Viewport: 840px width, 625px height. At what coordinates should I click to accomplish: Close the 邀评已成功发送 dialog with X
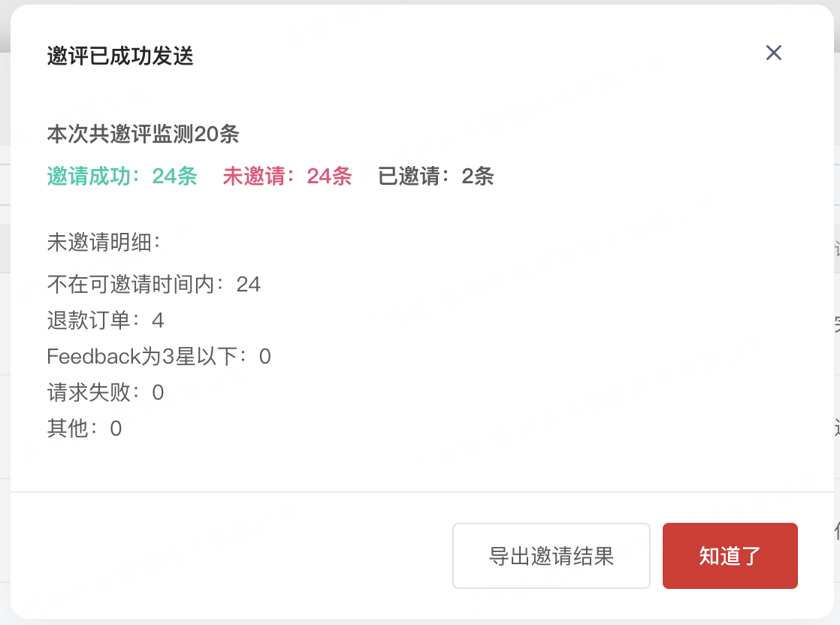click(774, 53)
